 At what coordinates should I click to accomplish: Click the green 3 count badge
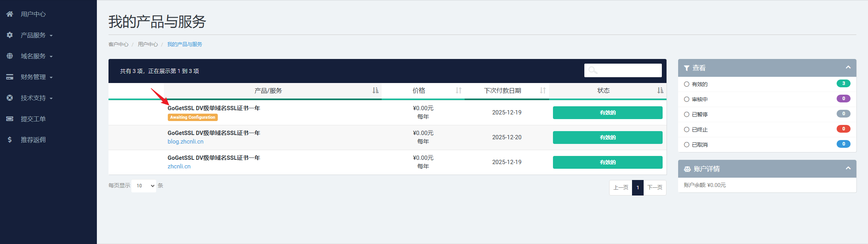tap(844, 83)
